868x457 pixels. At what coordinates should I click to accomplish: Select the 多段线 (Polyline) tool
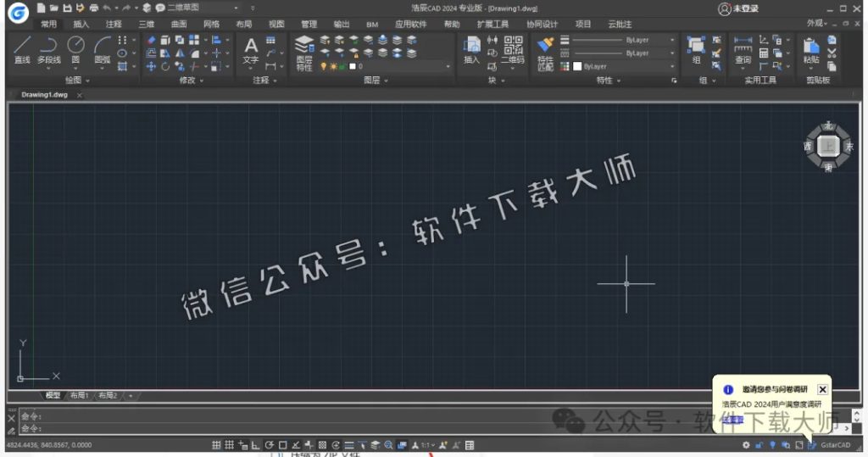(x=48, y=48)
